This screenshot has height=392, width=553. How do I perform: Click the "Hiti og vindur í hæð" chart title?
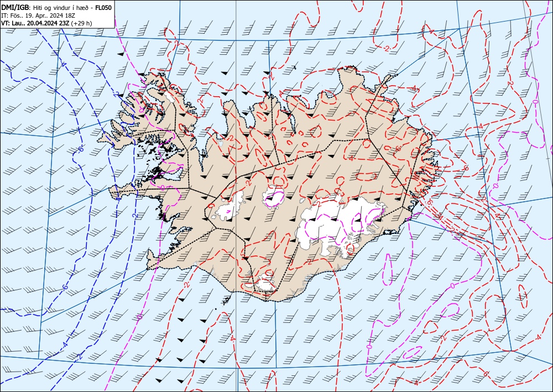[x=61, y=7]
